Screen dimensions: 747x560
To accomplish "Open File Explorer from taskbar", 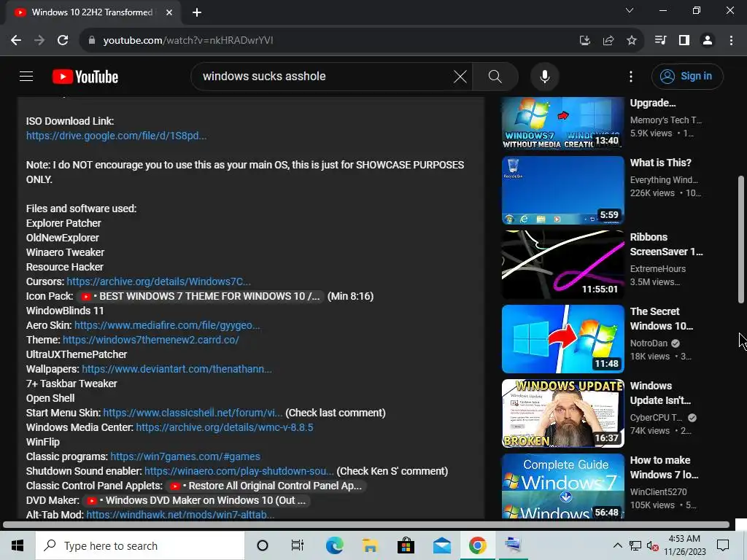I will coord(370,545).
